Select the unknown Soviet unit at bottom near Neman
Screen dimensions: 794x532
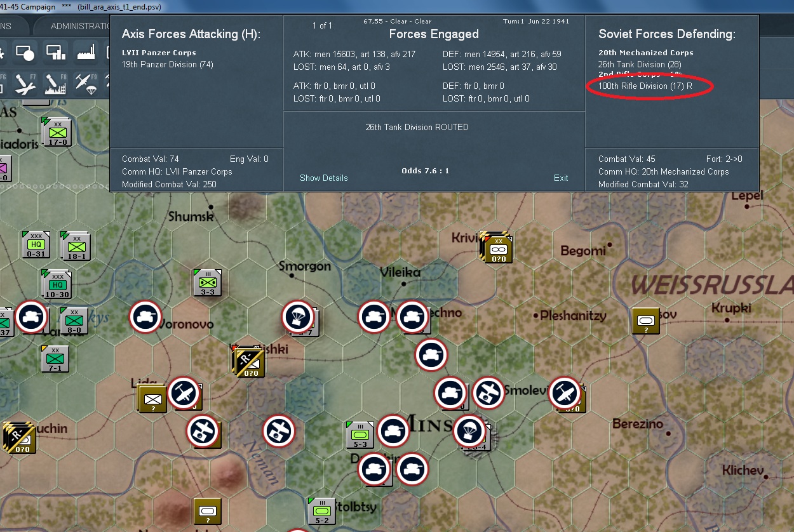tap(207, 511)
